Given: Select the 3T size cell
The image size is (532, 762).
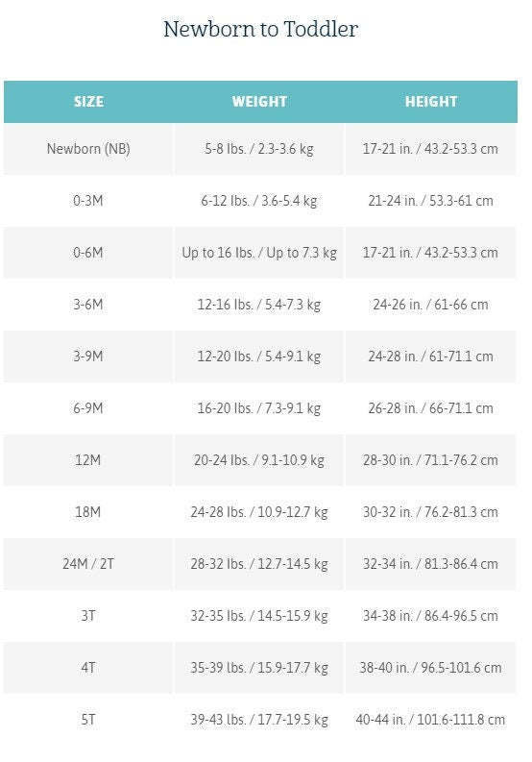Looking at the screenshot, I should coord(88,616).
